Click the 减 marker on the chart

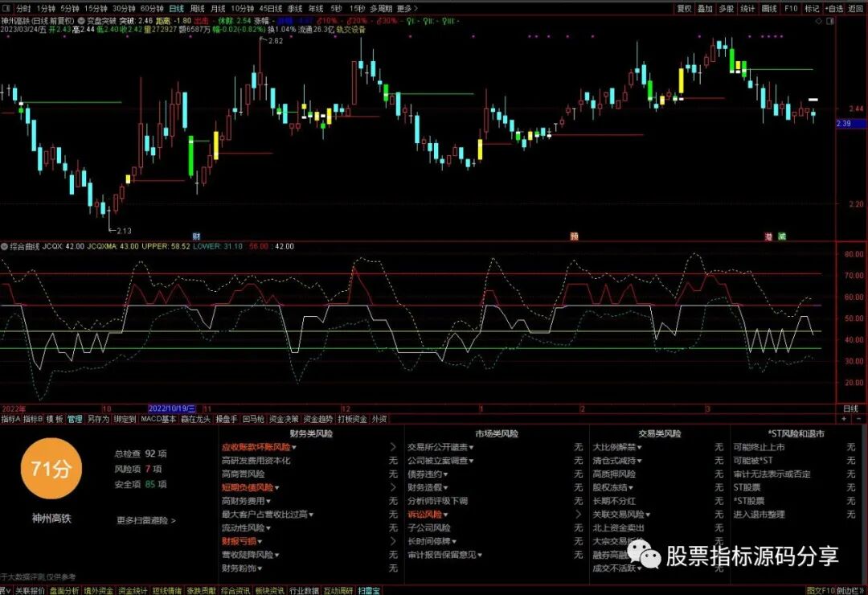click(782, 236)
